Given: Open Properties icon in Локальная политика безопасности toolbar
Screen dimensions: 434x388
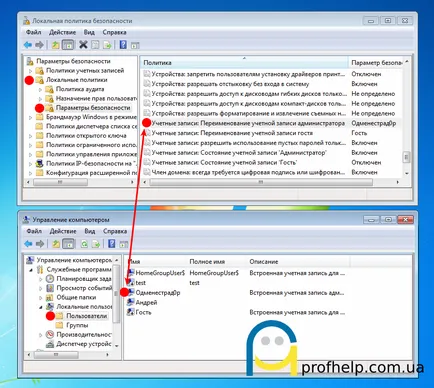Looking at the screenshot, I should [95, 45].
